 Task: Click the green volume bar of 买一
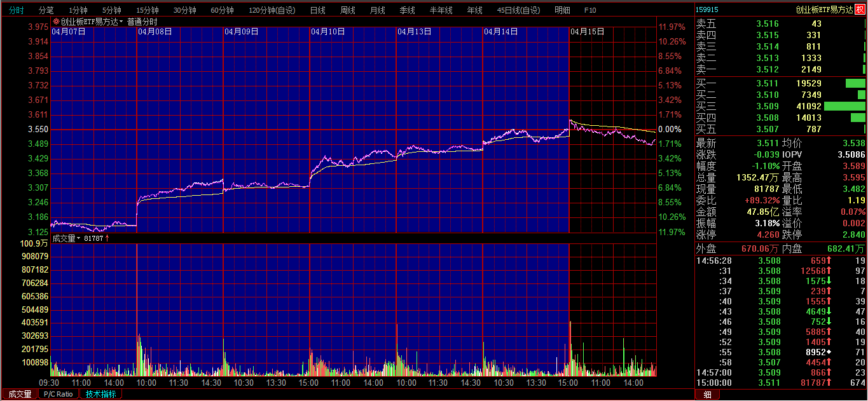click(855, 83)
